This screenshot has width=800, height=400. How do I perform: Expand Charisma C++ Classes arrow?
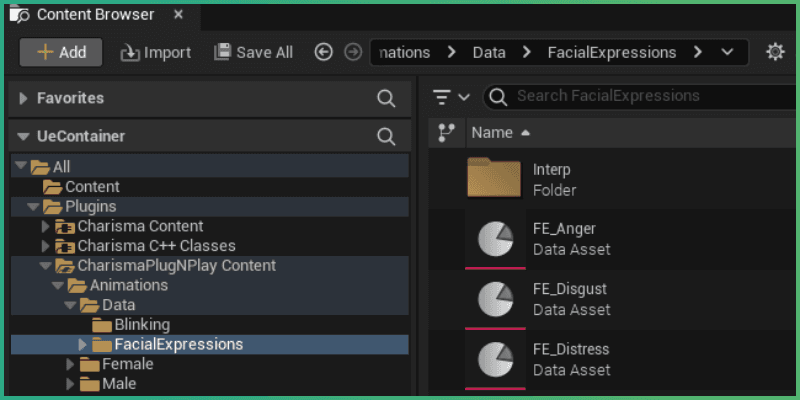45,246
